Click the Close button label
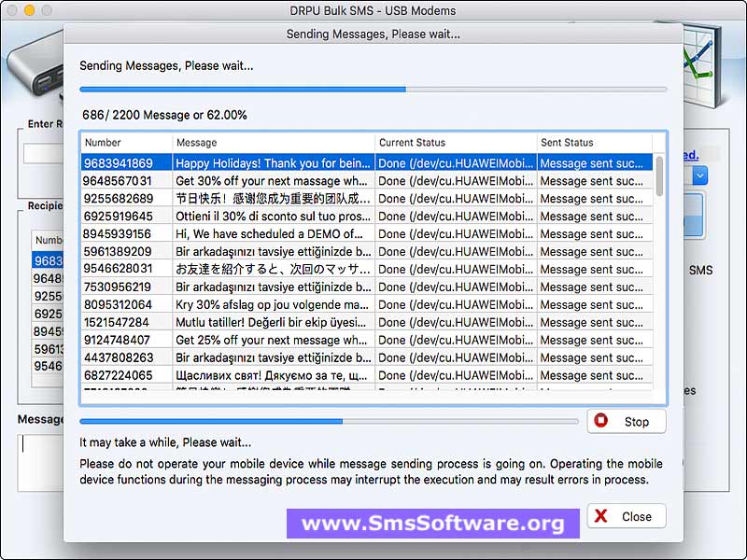747x560 pixels. (637, 516)
